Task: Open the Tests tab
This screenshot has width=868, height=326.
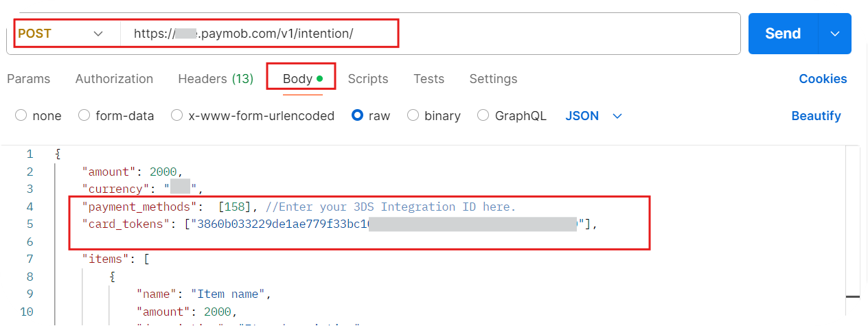Action: pos(429,79)
